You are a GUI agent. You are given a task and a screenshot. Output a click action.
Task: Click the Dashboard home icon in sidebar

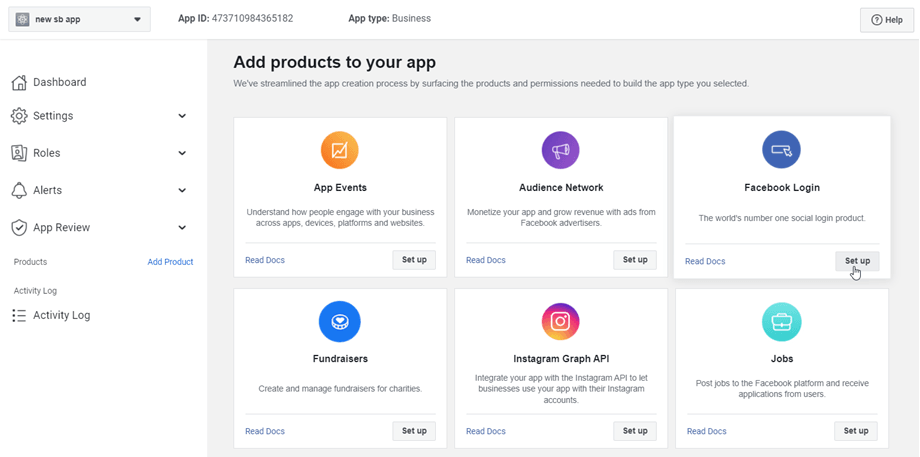(19, 82)
